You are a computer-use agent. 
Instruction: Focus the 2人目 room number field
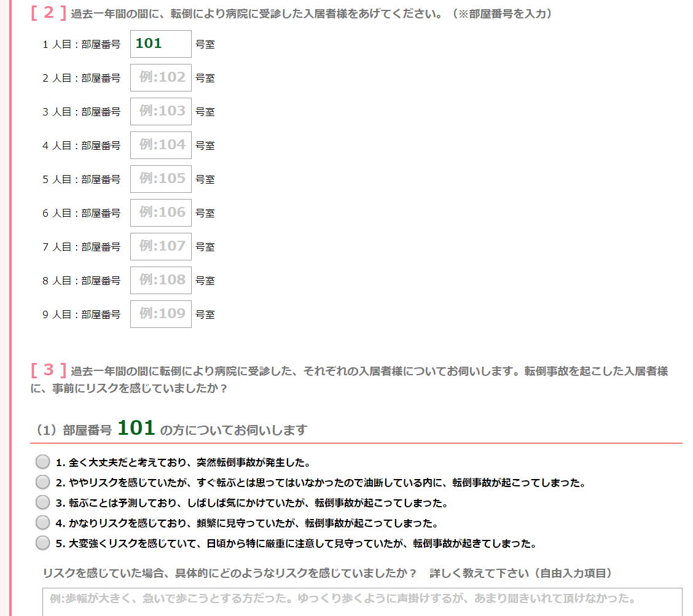pos(160,77)
